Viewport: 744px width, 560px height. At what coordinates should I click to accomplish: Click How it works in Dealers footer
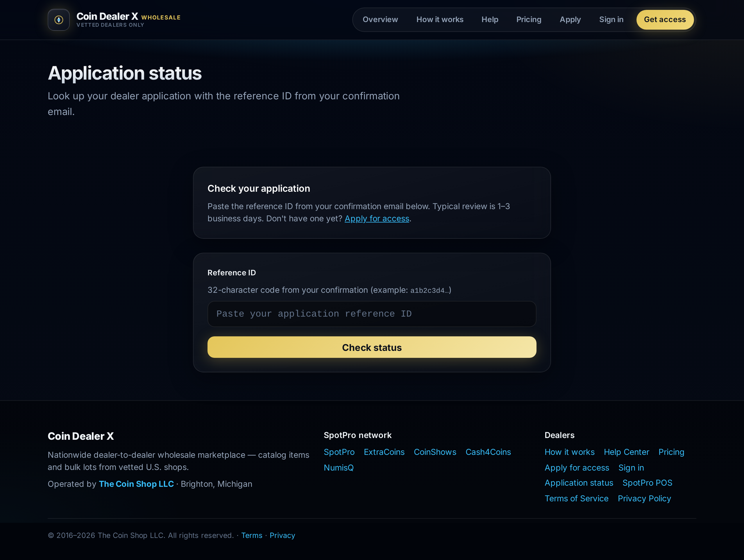(569, 452)
